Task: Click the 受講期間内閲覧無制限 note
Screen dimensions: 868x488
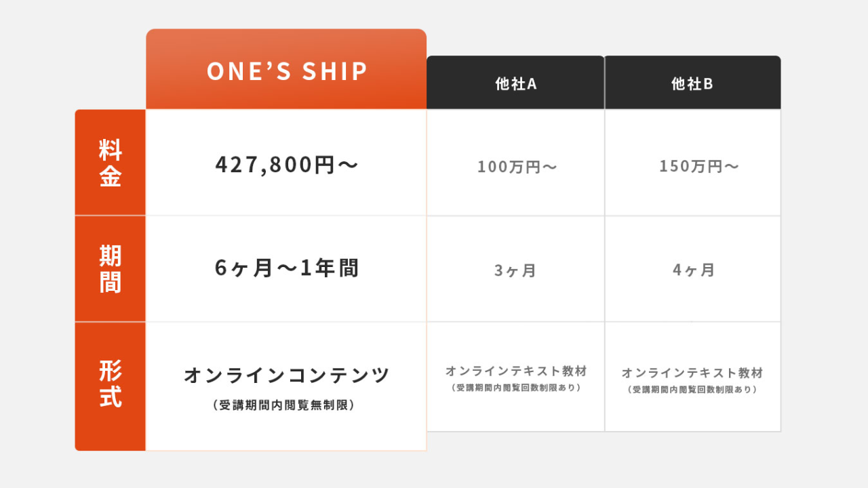Action: pyautogui.click(x=283, y=405)
